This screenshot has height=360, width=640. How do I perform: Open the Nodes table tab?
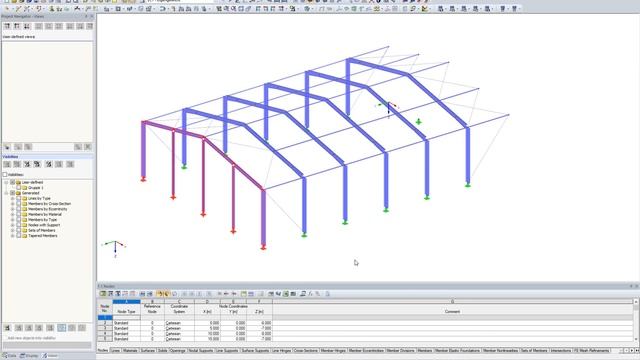(x=103, y=351)
